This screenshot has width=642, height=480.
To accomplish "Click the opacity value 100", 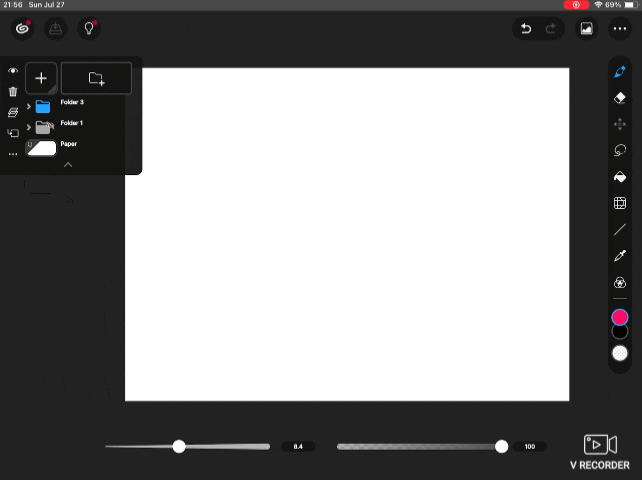I will pyautogui.click(x=530, y=446).
